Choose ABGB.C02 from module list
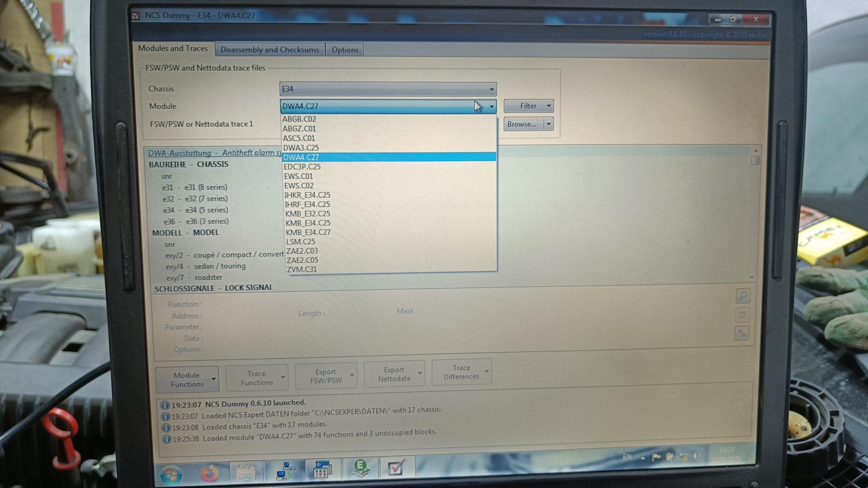 389,119
